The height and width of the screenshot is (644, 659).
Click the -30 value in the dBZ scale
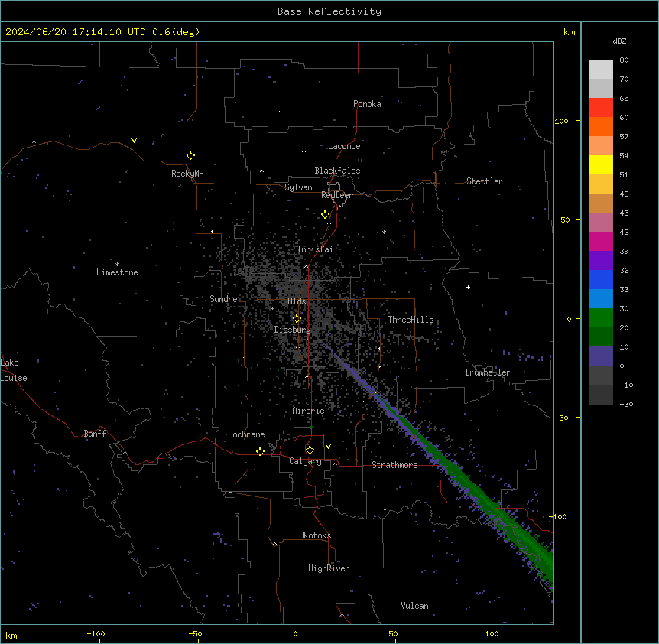[626, 405]
